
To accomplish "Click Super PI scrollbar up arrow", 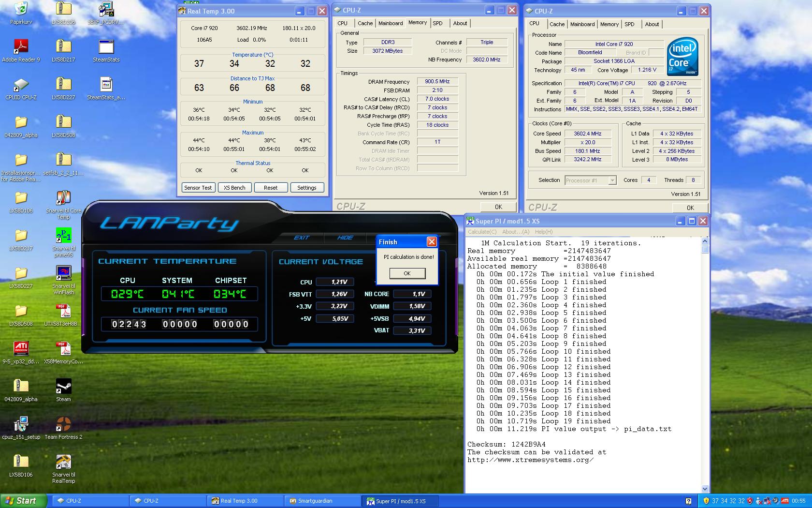I will (x=705, y=241).
